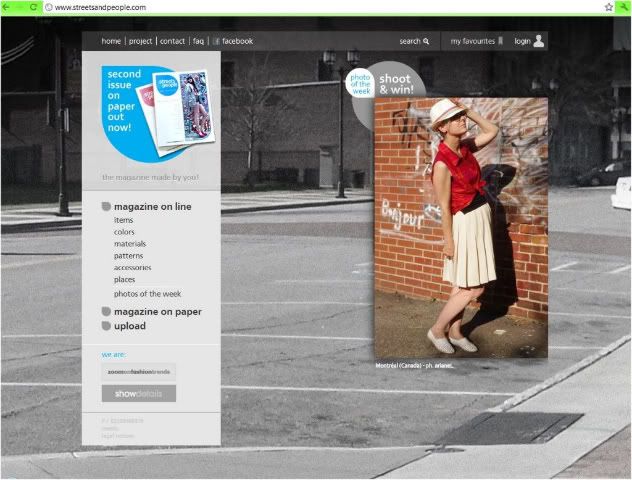Click the legal notices footer link

click(x=118, y=436)
